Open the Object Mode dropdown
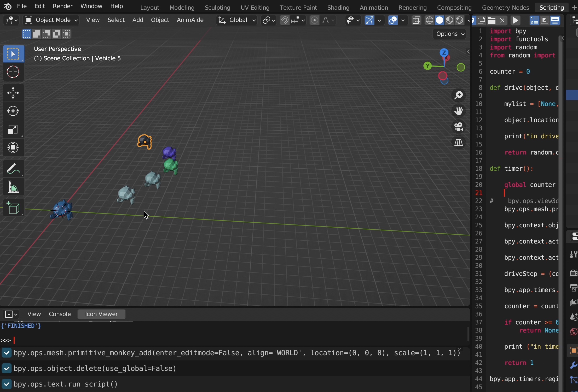Screen dimensions: 578x392 51,20
